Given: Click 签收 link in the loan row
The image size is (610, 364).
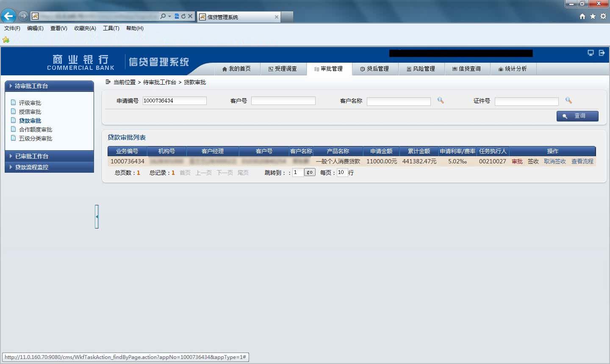Looking at the screenshot, I should 533,161.
